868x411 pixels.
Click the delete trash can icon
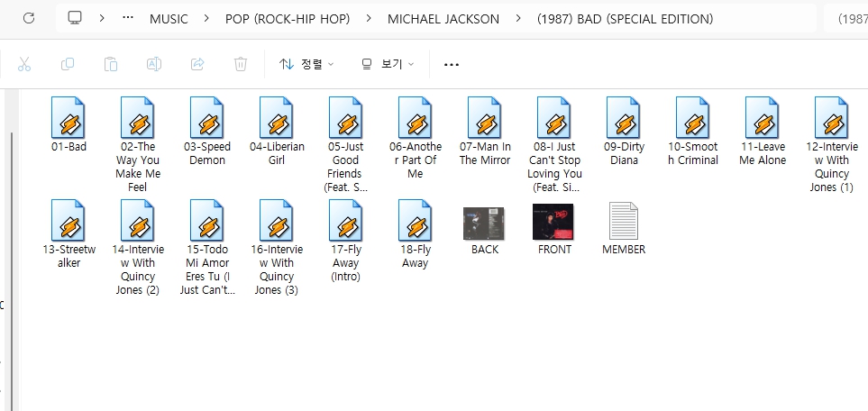[x=241, y=64]
